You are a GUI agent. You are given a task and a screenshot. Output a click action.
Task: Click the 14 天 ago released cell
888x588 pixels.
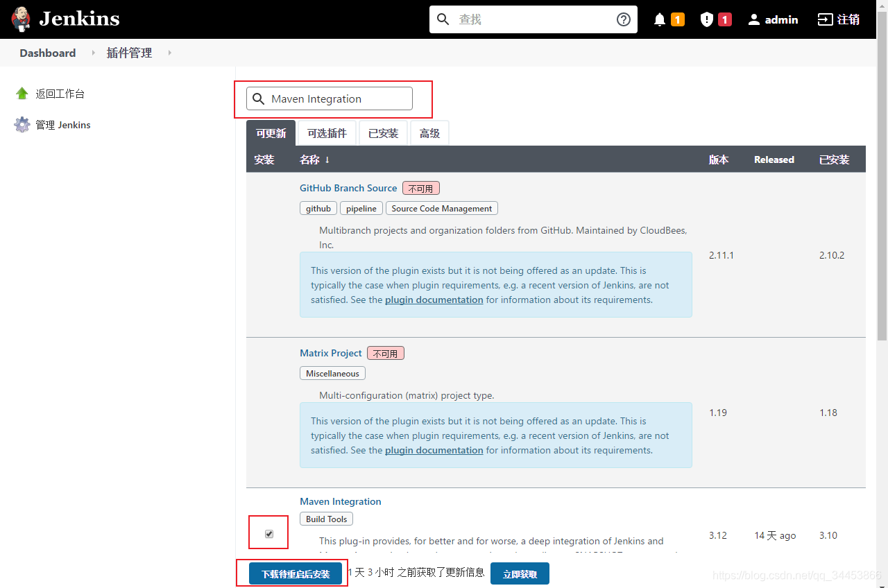pos(776,535)
